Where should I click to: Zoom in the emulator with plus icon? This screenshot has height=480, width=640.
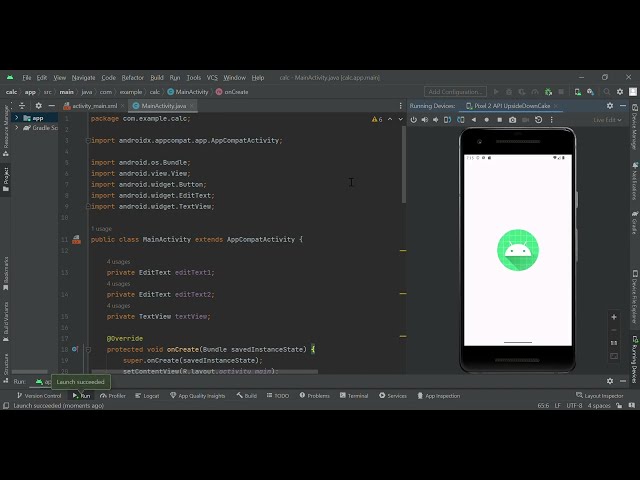614,317
